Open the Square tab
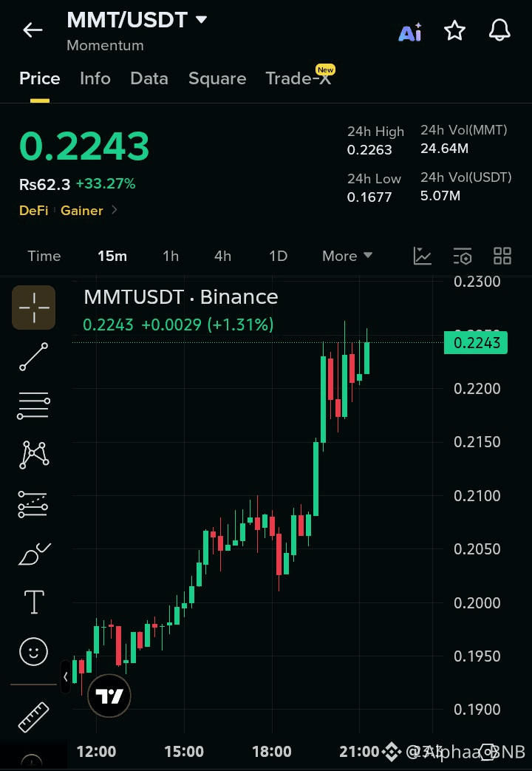 (217, 78)
